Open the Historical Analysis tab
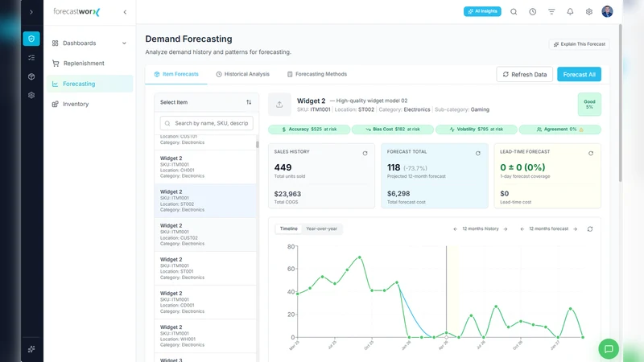644x362 pixels. 243,74
